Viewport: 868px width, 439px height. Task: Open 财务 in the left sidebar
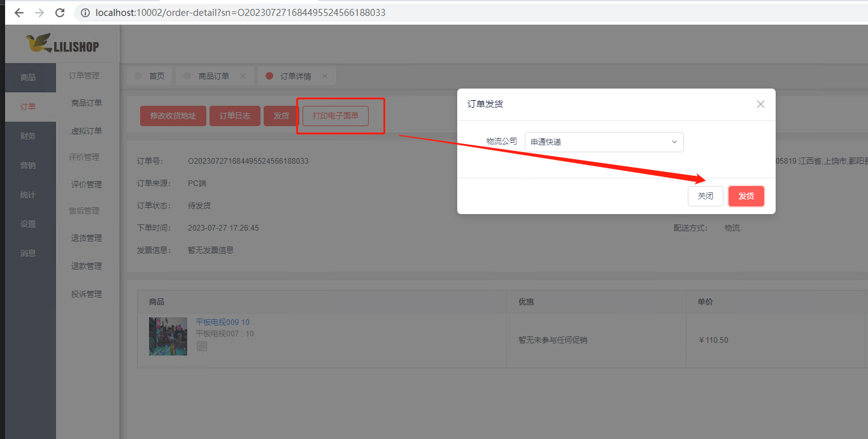[x=28, y=136]
